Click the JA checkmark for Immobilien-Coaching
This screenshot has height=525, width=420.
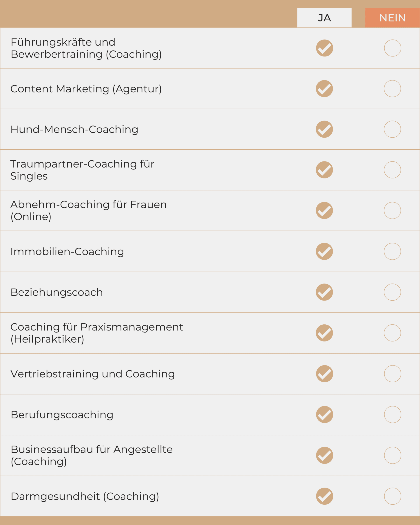point(324,251)
